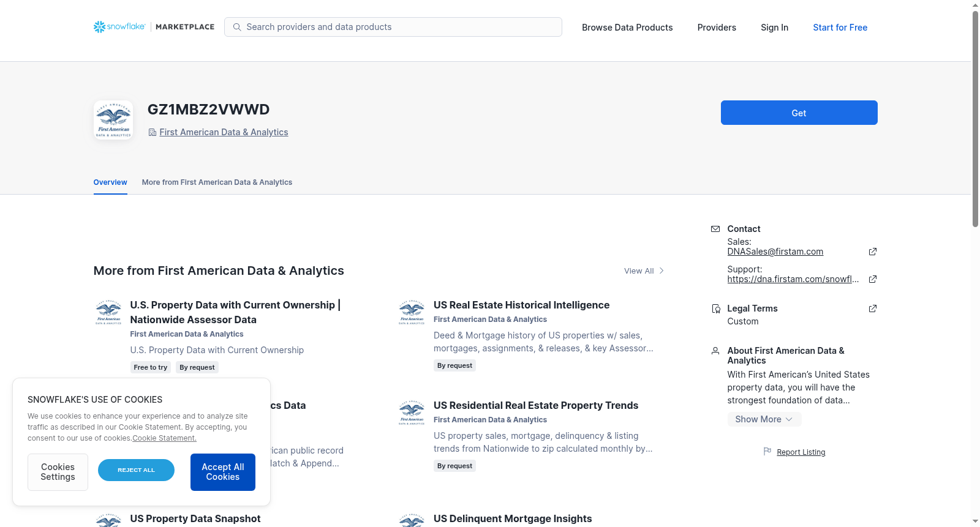Click the page vertical scrollbar thumb
Viewport: 980px width, 527px height.
point(975,119)
